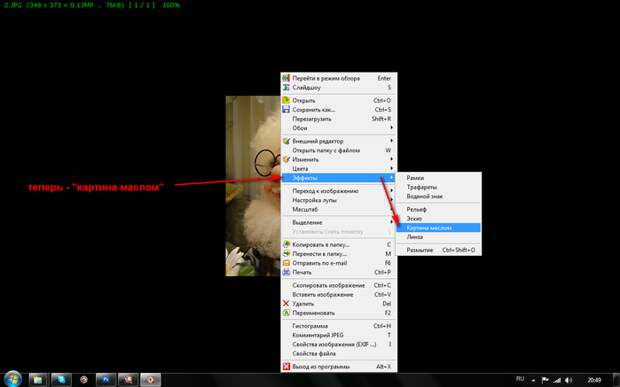Choose Трафареты in effects submenu

(x=439, y=187)
